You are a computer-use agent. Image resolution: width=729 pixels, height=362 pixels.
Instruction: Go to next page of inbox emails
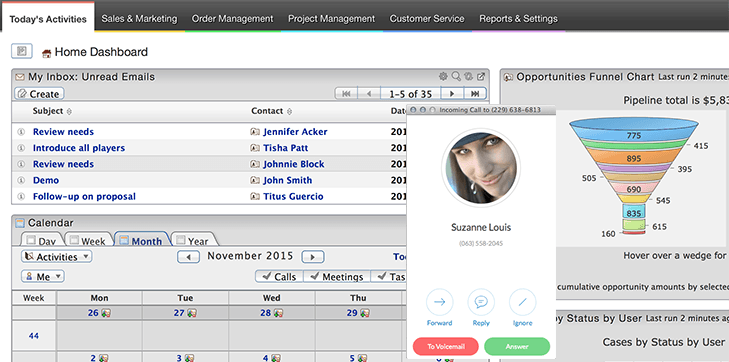452,94
